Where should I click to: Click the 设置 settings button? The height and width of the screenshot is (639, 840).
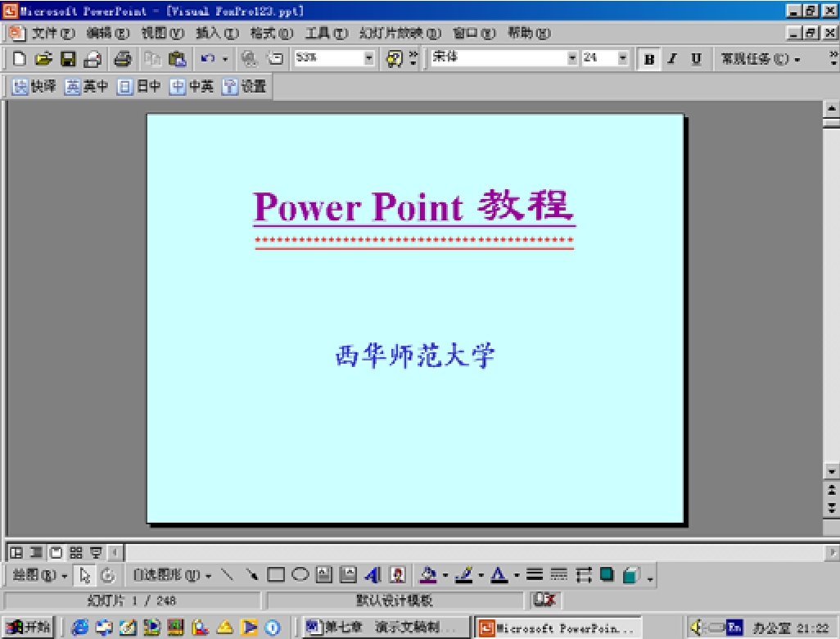point(244,86)
